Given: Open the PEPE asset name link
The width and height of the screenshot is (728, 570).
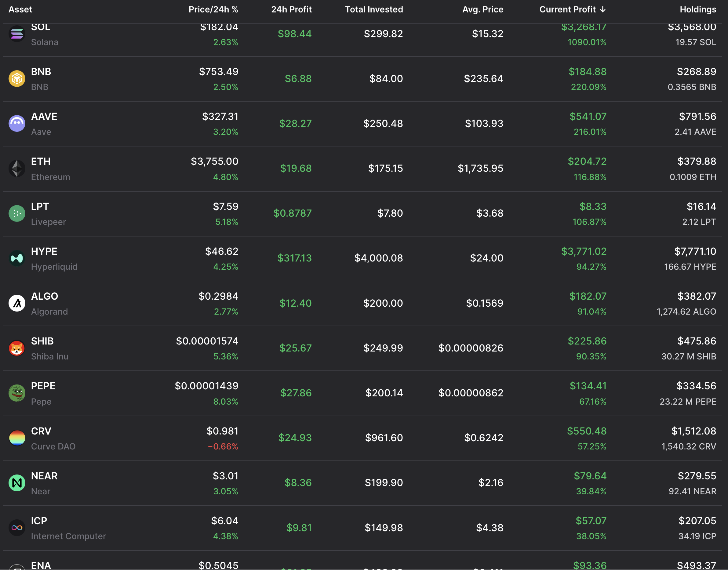Looking at the screenshot, I should point(43,386).
